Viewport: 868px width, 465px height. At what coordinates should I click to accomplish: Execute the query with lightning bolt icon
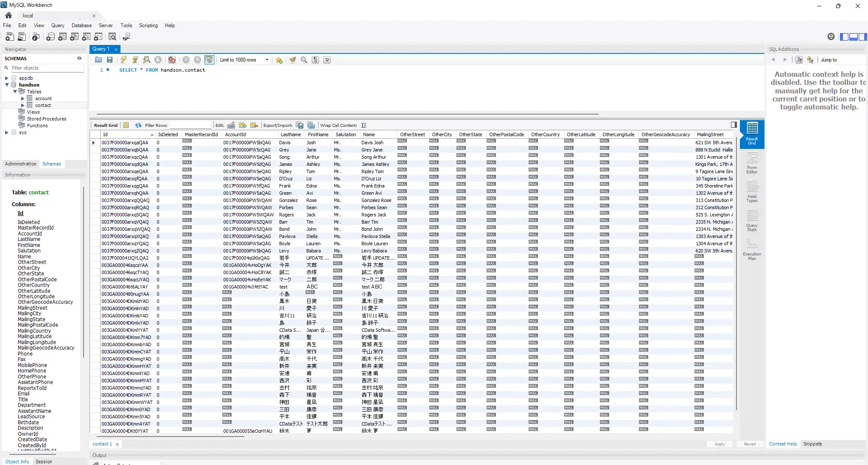(124, 60)
